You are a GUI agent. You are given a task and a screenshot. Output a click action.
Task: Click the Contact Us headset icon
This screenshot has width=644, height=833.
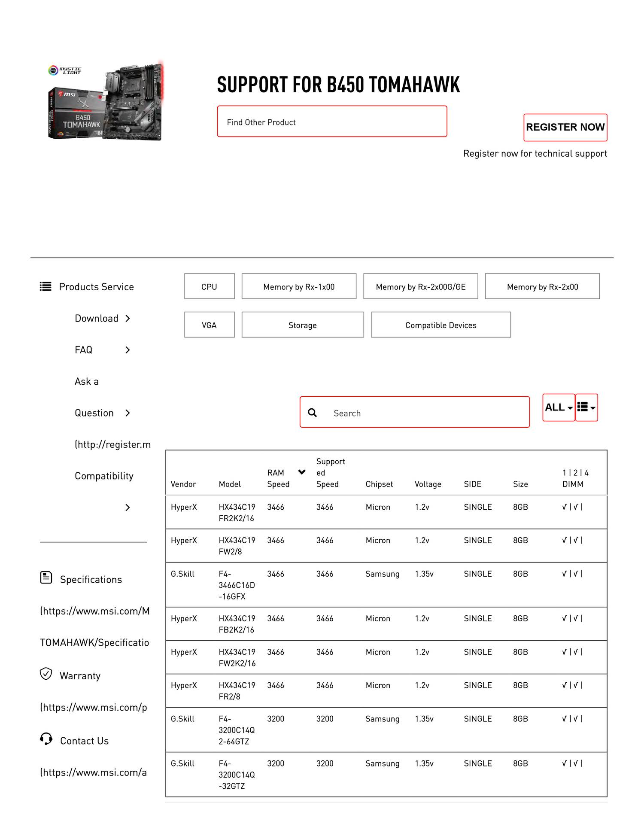[46, 739]
